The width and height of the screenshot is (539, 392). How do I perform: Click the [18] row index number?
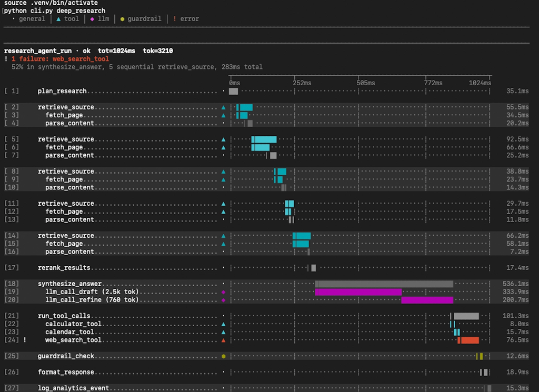pyautogui.click(x=12, y=284)
